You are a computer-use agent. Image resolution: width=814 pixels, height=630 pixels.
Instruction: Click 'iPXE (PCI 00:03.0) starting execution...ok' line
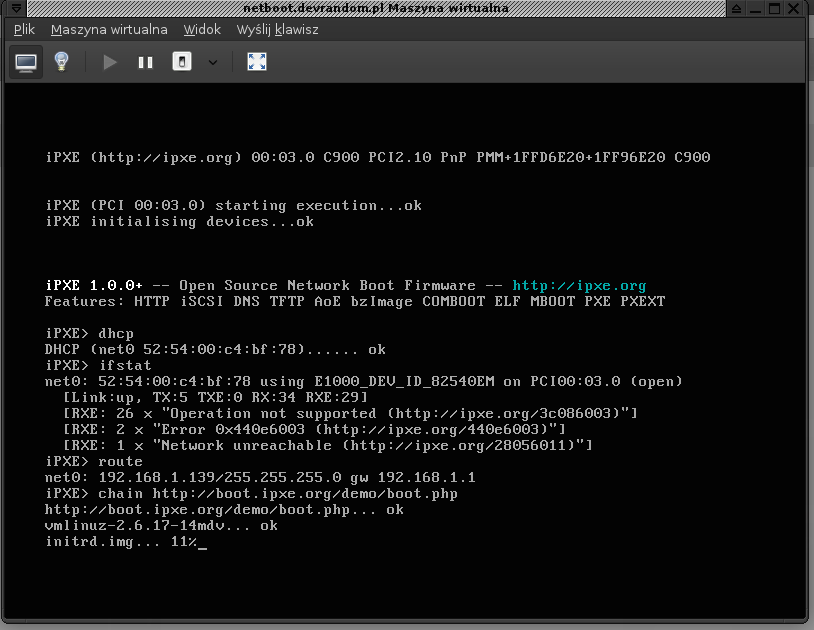[x=233, y=206]
